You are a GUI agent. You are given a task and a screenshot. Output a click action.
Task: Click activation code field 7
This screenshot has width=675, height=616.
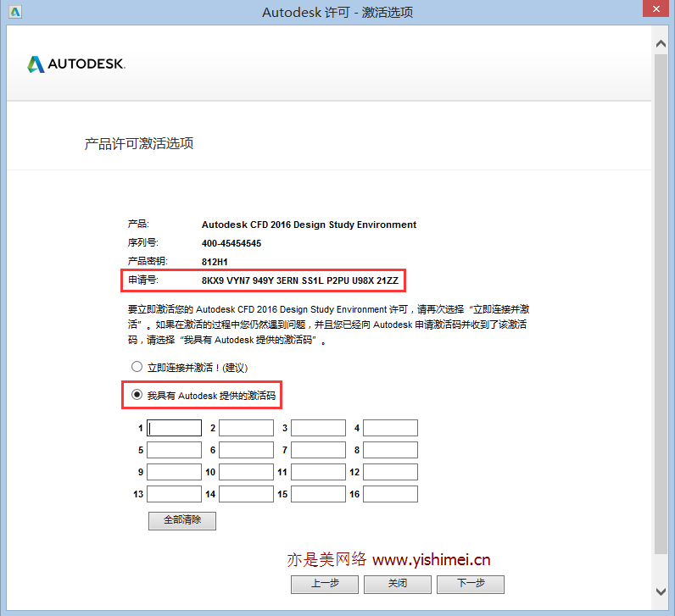click(x=319, y=450)
